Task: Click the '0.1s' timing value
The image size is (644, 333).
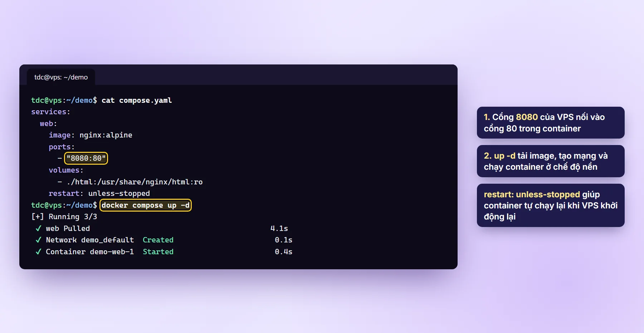Action: tap(283, 240)
